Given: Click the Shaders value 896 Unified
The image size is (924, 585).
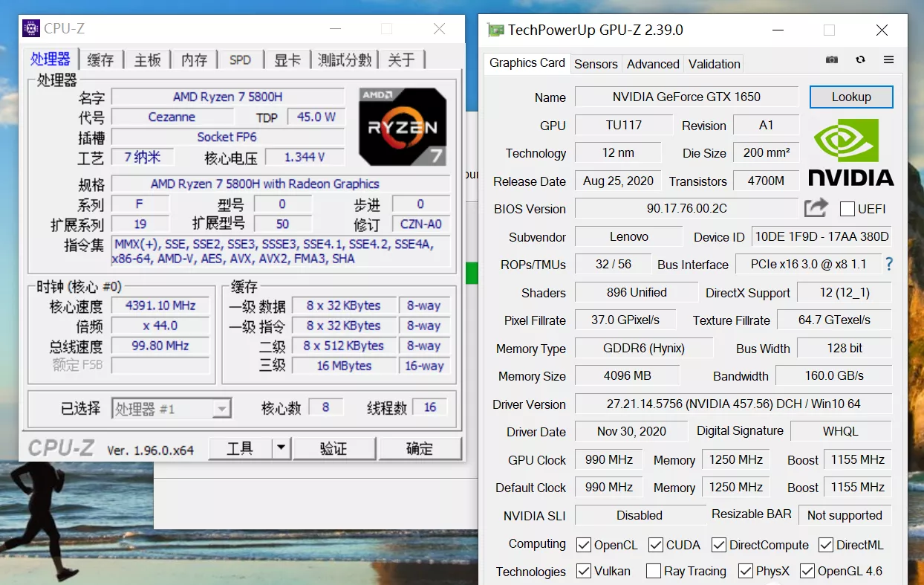Looking at the screenshot, I should point(637,292).
